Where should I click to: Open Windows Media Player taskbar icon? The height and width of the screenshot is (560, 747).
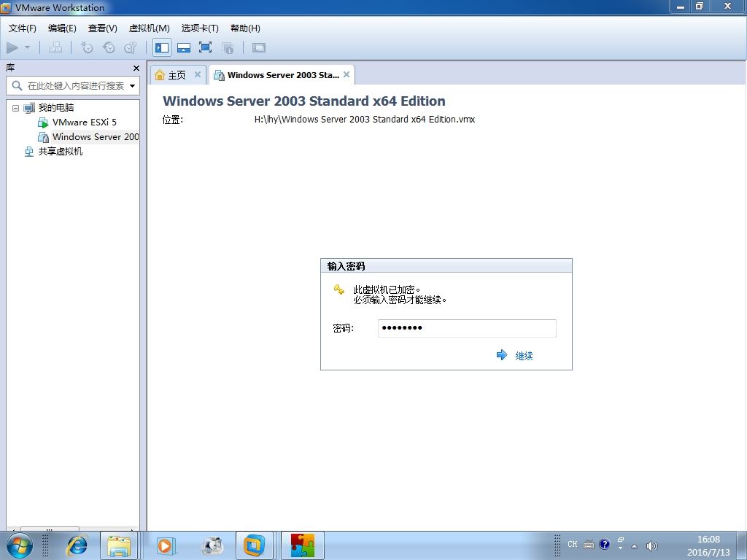166,545
